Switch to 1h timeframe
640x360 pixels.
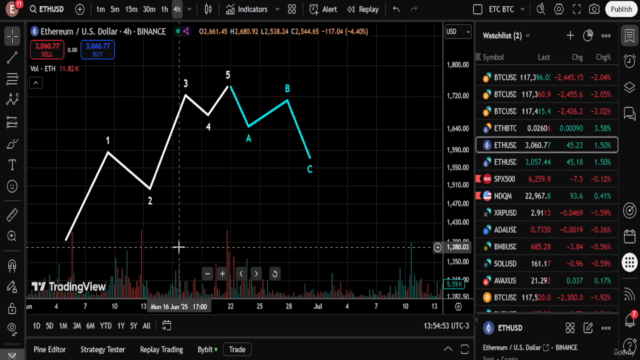pyautogui.click(x=164, y=9)
